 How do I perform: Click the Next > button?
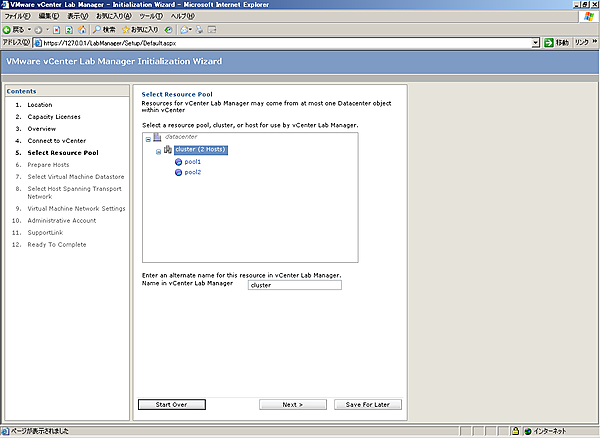click(x=293, y=404)
